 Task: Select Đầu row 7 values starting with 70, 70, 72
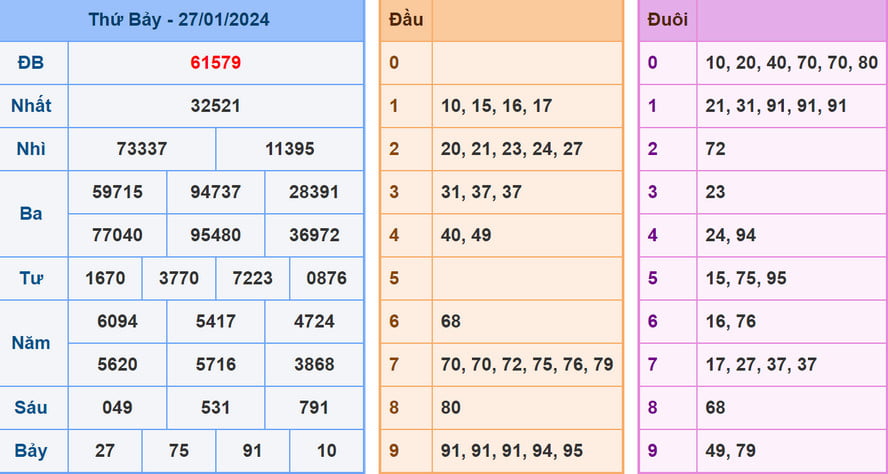[x=527, y=364]
